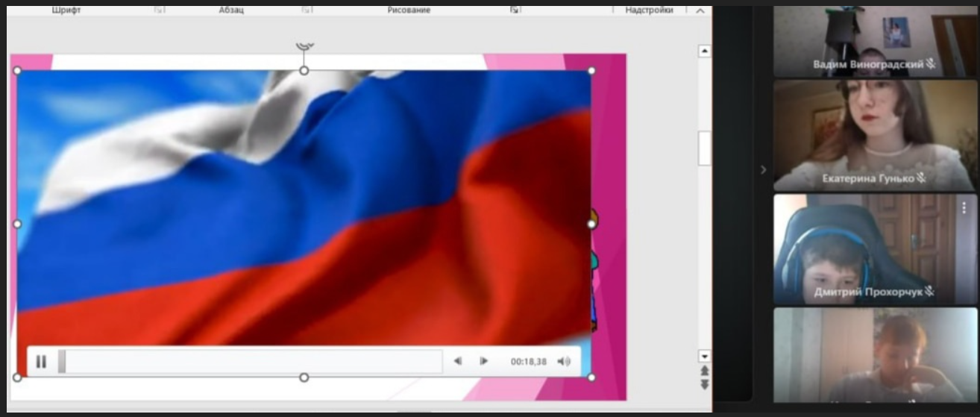Click the right-middle sizing handle
Screen dimensions: 980x417
click(x=591, y=224)
